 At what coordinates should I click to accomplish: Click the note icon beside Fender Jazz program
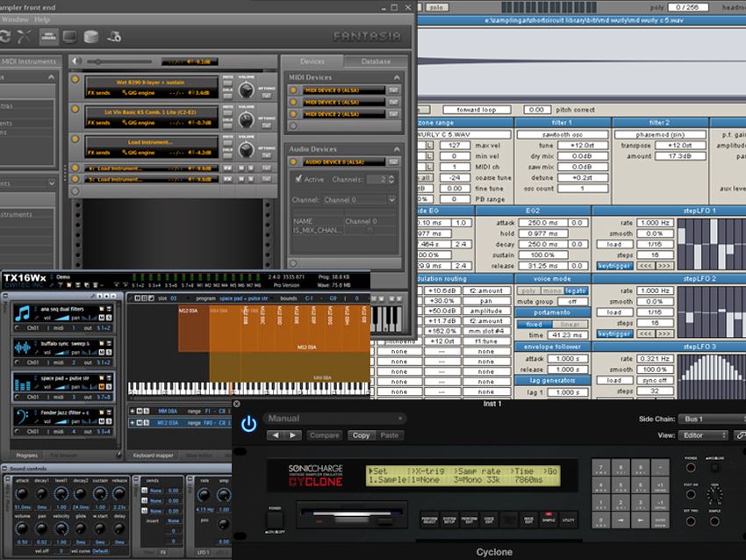21,415
